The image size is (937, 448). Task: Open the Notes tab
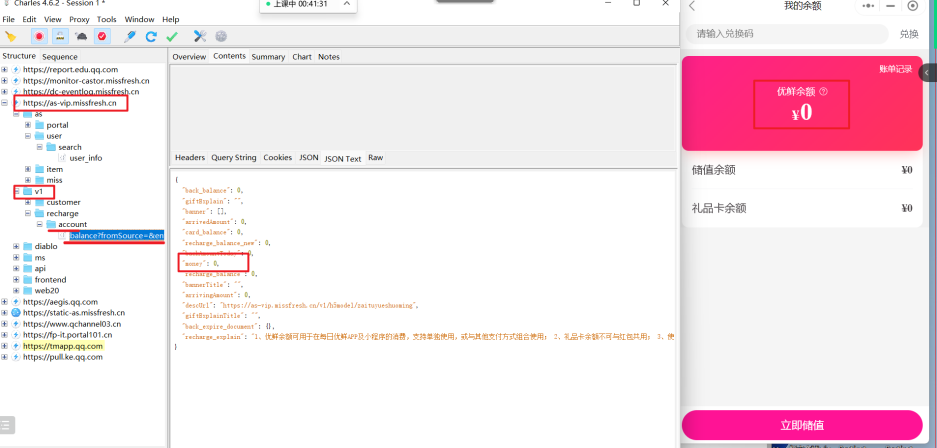(x=329, y=57)
